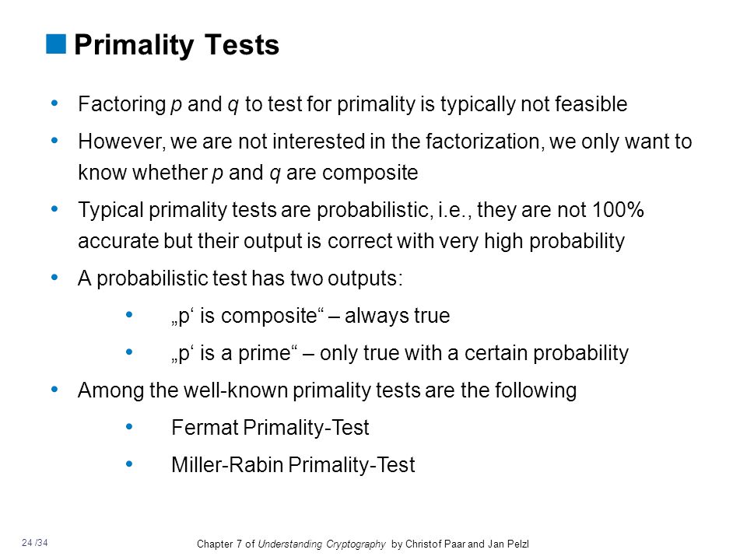Select text 'know whether p and q are composite'
This screenshot has height=560, width=747.
tap(247, 173)
